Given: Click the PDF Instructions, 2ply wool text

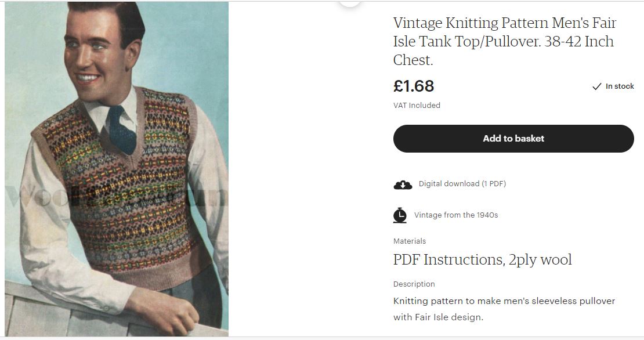Looking at the screenshot, I should pos(482,259).
